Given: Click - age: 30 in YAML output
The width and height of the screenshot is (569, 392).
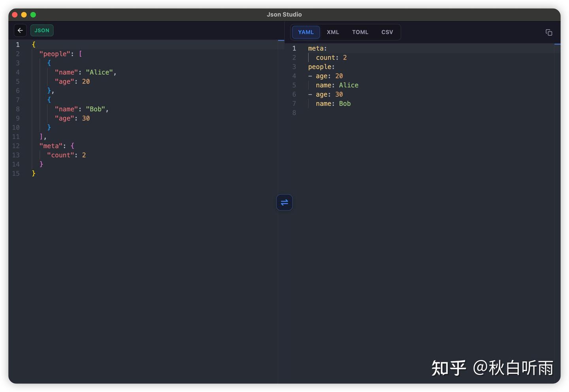Looking at the screenshot, I should point(326,94).
